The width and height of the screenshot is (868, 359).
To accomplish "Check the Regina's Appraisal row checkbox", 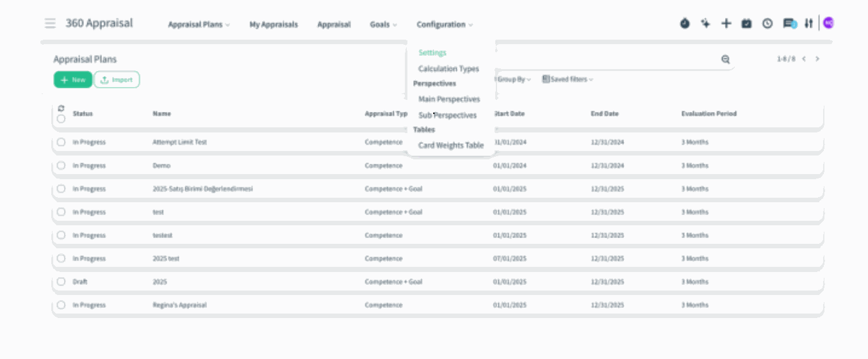I will [x=61, y=305].
